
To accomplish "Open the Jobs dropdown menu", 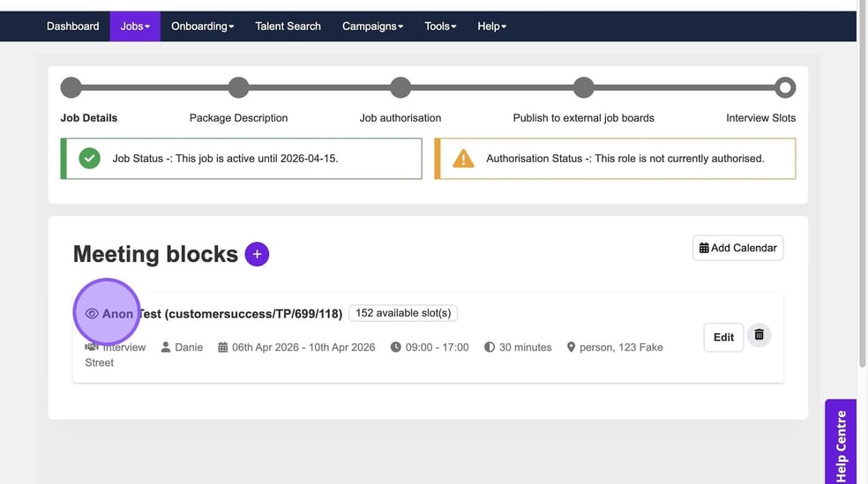I will coord(135,26).
